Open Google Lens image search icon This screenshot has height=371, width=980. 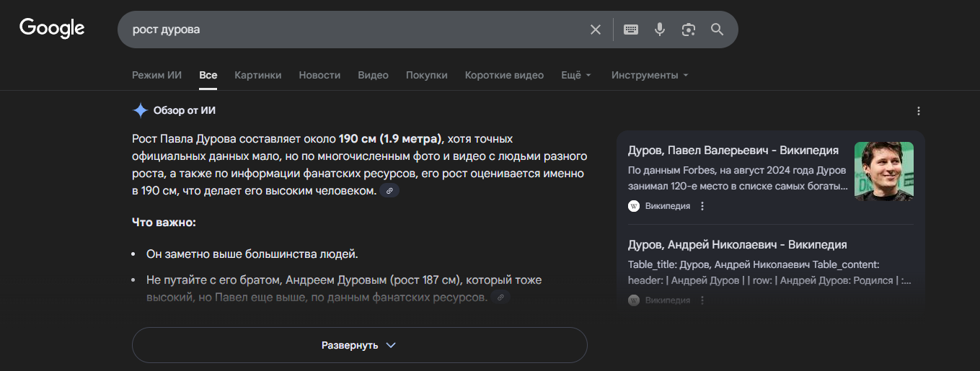point(688,30)
